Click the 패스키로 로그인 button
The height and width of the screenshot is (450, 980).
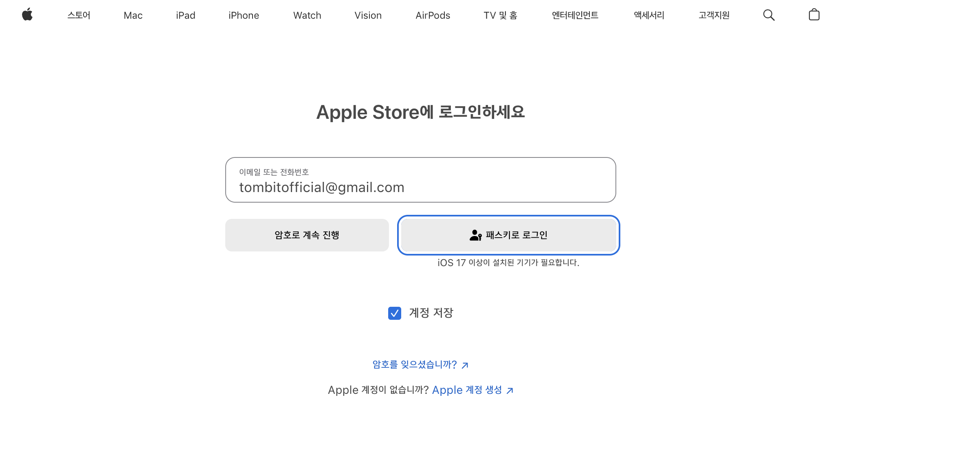508,235
